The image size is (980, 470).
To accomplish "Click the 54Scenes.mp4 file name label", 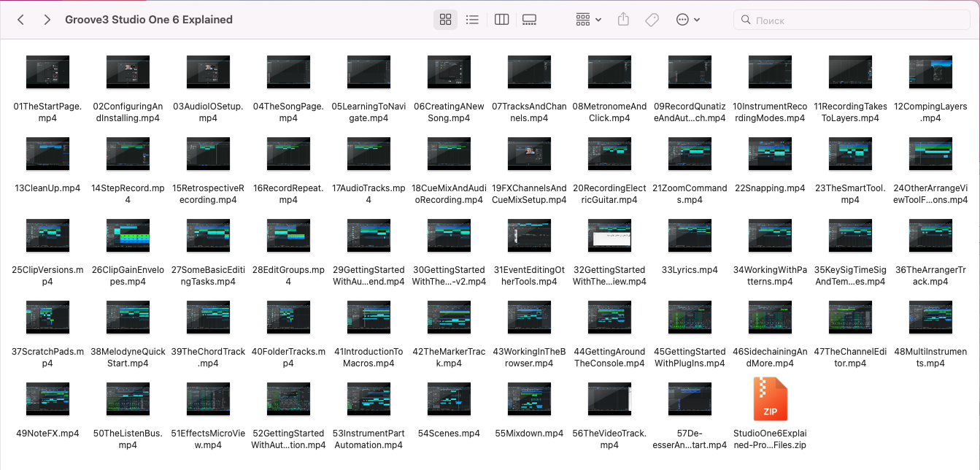I will tap(449, 434).
